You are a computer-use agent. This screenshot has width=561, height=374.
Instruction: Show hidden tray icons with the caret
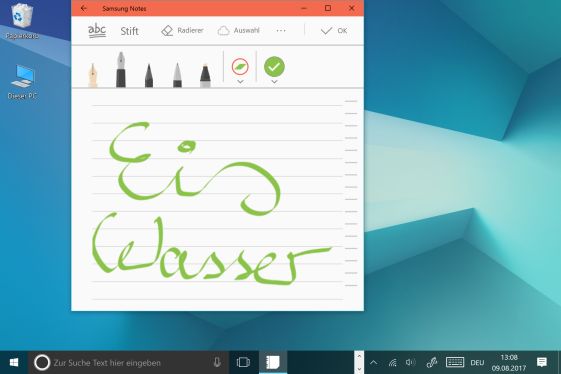373,363
